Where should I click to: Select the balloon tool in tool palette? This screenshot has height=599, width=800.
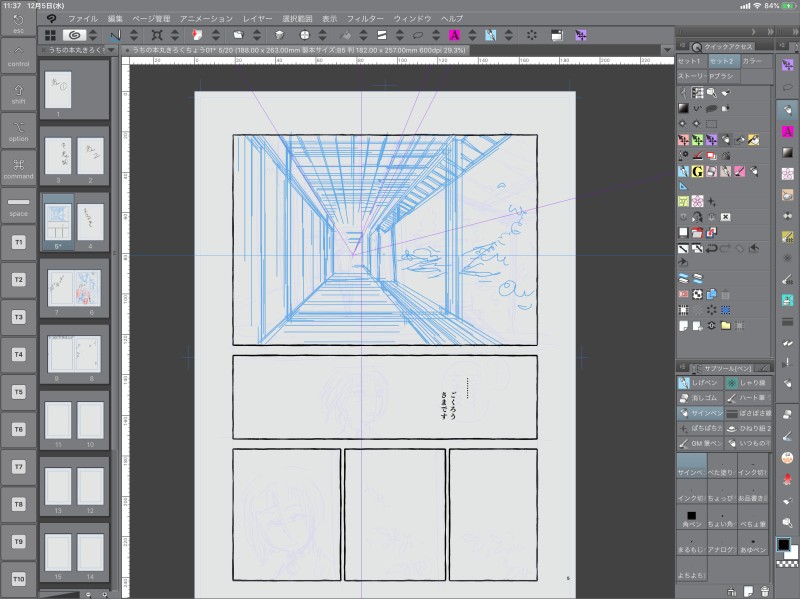787,87
